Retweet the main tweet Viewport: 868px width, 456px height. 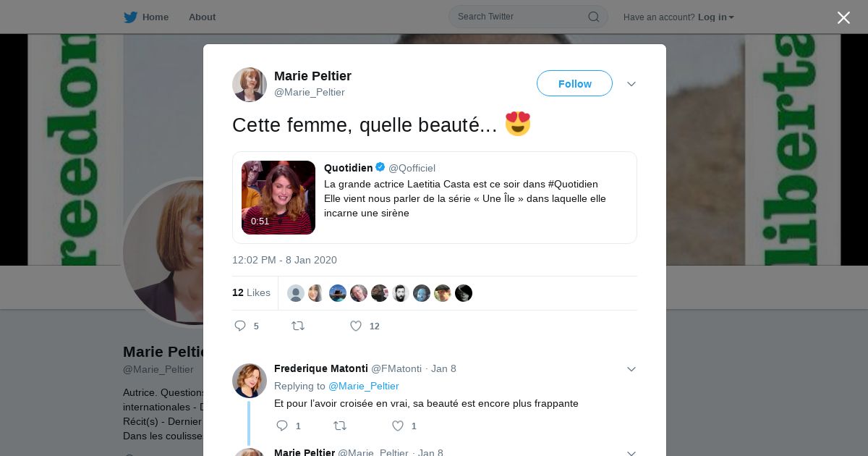(298, 326)
